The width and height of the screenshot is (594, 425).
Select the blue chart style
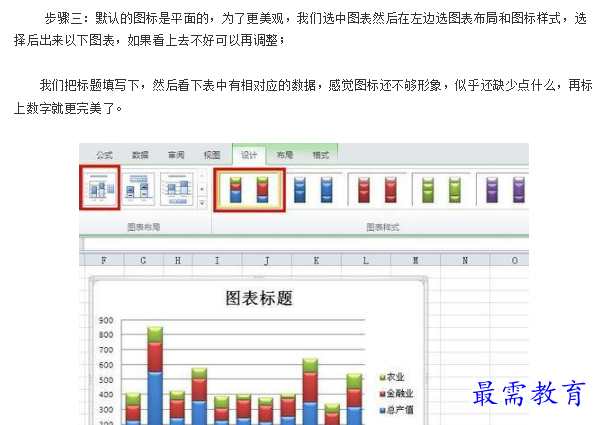[x=313, y=189]
